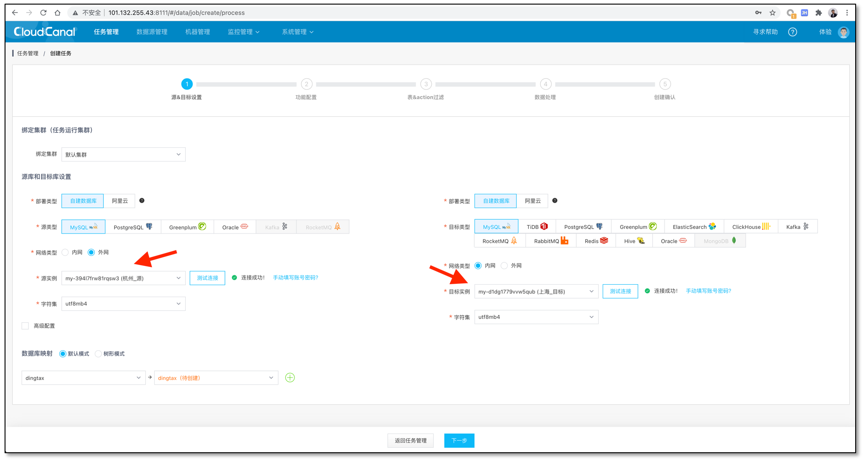The width and height of the screenshot is (868, 466).
Task: Select PostgreSQL as the source type
Action: tap(133, 226)
